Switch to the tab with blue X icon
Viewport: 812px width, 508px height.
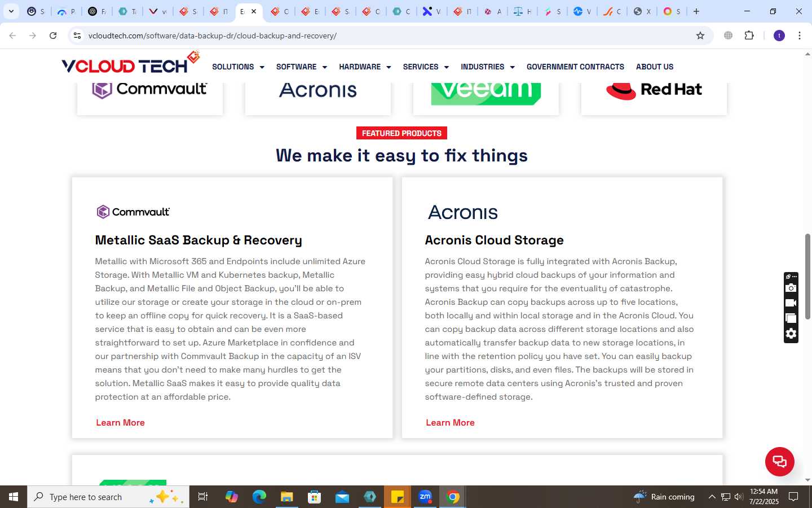pos(431,11)
